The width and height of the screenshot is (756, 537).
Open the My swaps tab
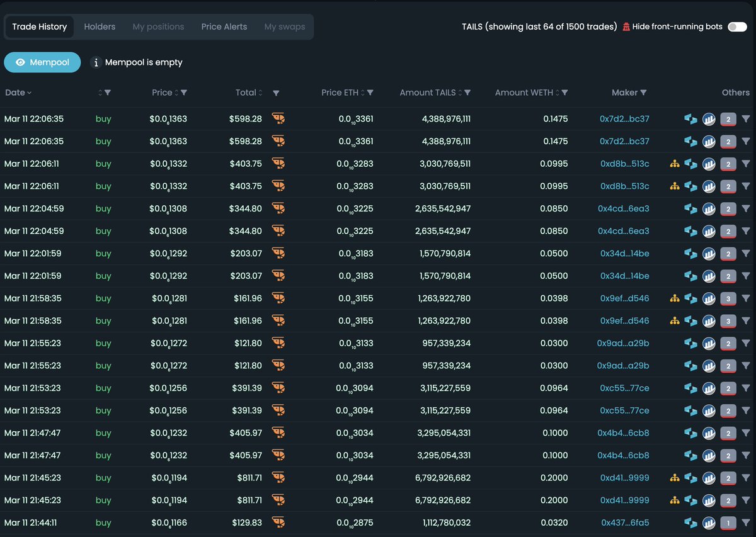pos(284,27)
